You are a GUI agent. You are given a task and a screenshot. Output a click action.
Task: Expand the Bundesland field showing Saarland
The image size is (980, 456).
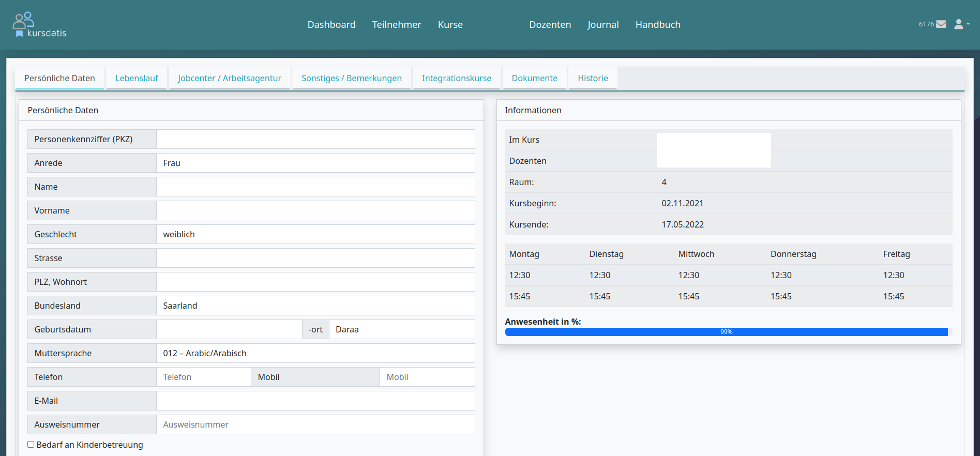click(315, 306)
